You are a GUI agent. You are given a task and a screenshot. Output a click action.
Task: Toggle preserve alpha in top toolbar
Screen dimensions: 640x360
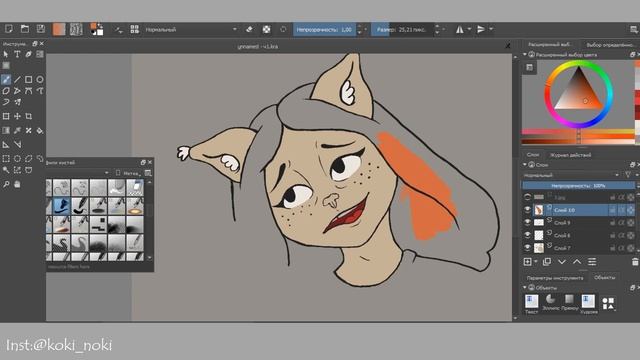coord(267,29)
